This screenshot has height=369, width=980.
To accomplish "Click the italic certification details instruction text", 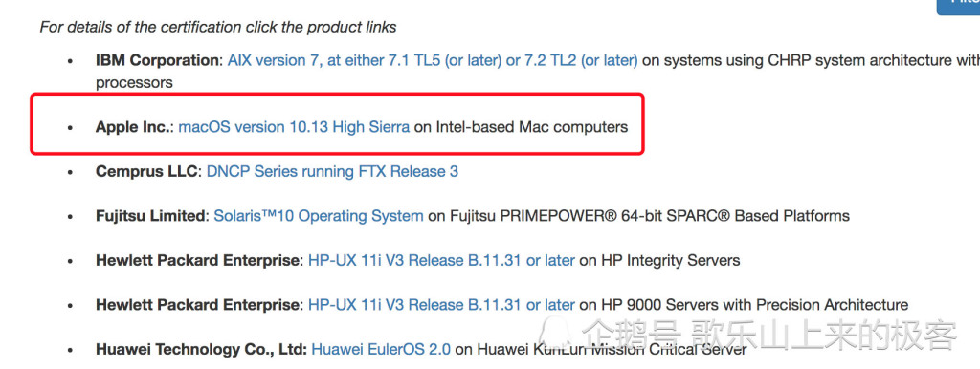I will coord(218,28).
